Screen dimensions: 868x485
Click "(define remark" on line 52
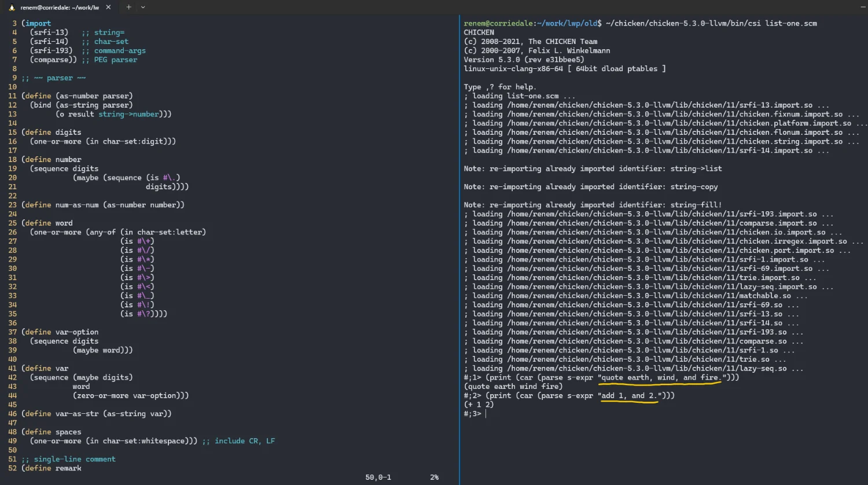point(52,468)
